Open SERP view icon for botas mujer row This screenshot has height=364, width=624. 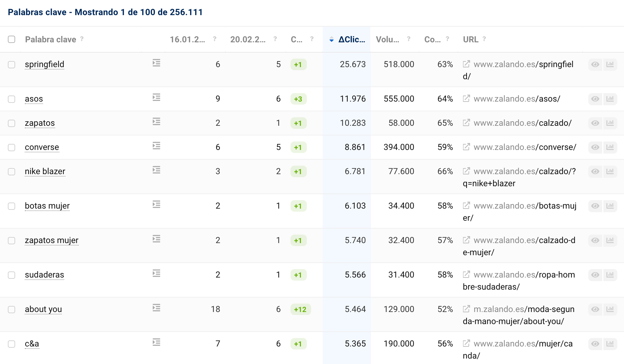coord(156,204)
